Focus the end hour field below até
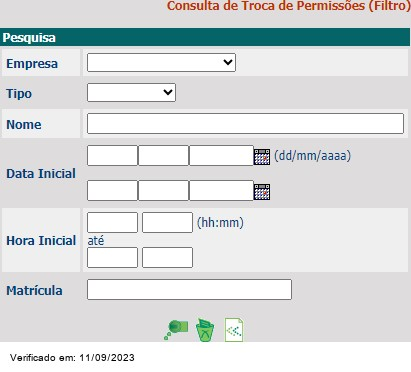This screenshot has height=372, width=411. click(112, 257)
